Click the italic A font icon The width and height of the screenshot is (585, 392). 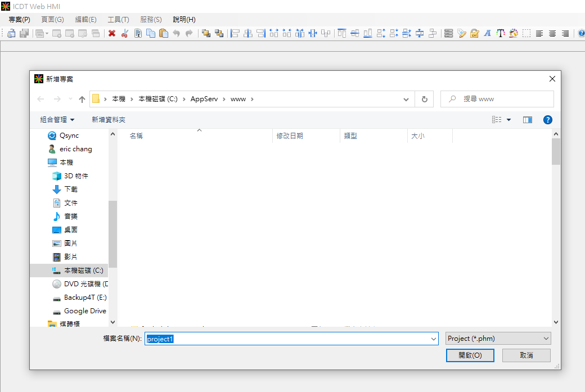[x=487, y=34]
